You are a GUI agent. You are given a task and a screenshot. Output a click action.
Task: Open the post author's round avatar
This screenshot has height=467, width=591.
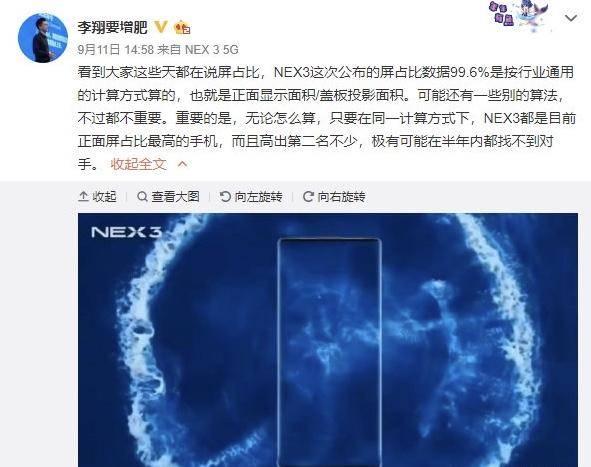tap(43, 38)
